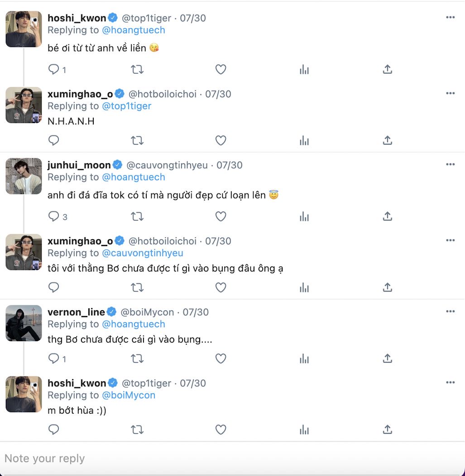
Task: Open reply thread on junhui_moon's tweet
Action: [x=54, y=217]
